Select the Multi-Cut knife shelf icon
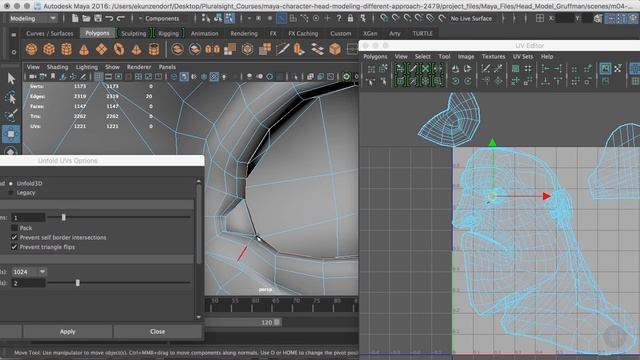Image resolution: width=640 pixels, height=360 pixels. [x=282, y=49]
